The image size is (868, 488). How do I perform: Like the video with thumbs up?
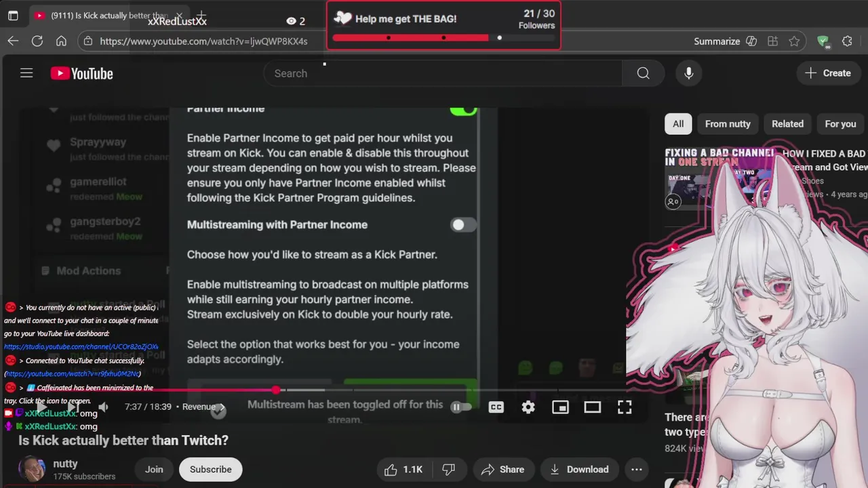click(x=403, y=469)
